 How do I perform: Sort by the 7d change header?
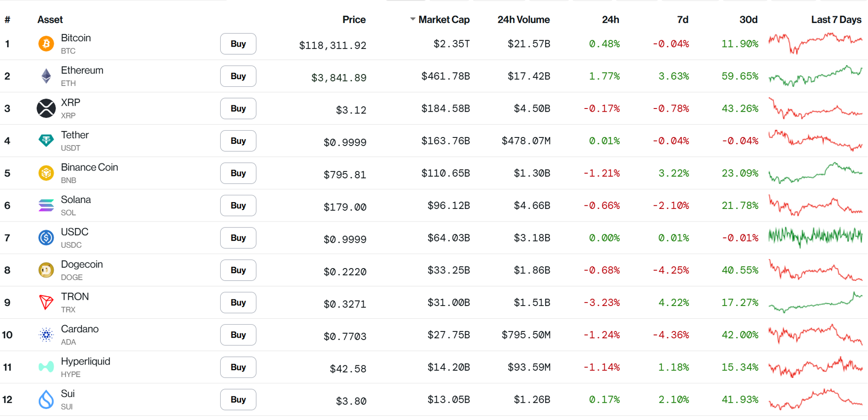coord(683,19)
